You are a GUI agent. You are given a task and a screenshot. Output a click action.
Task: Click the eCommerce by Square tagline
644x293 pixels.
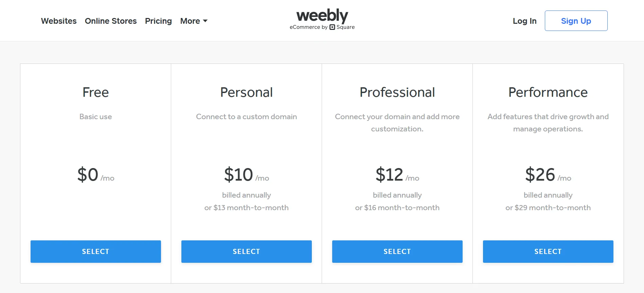(x=321, y=27)
